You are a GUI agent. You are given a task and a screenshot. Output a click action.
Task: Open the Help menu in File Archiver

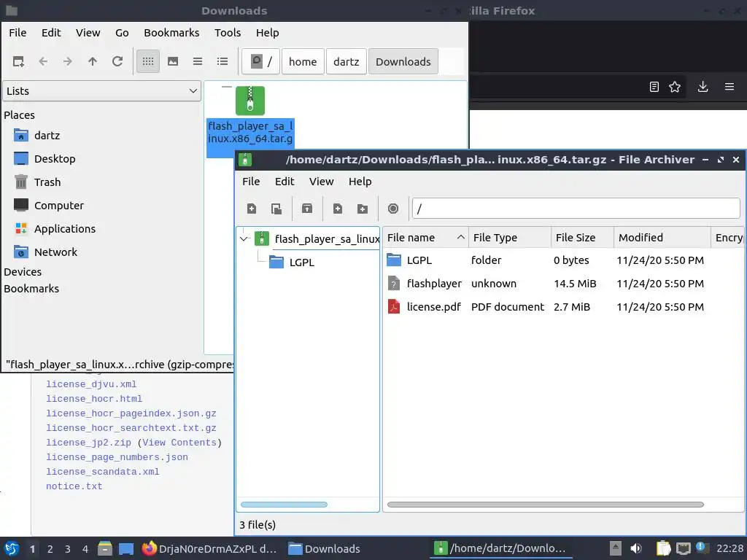360,182
